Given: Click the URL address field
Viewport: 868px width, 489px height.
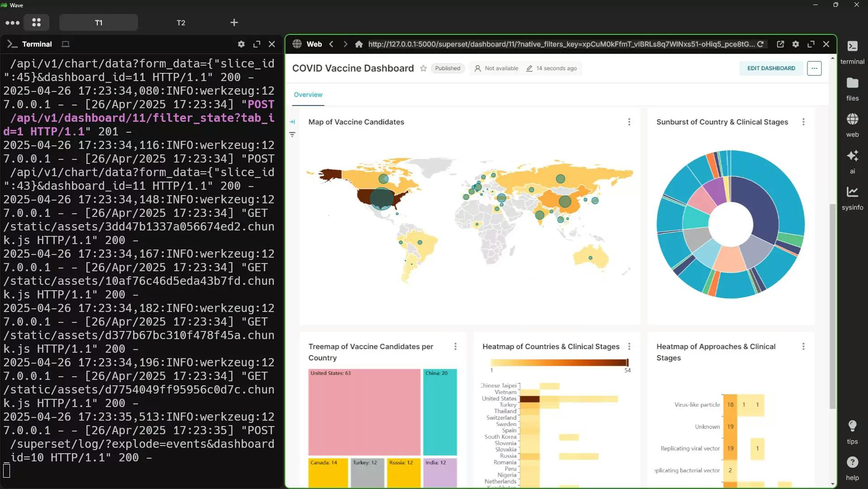Looking at the screenshot, I should coord(561,44).
